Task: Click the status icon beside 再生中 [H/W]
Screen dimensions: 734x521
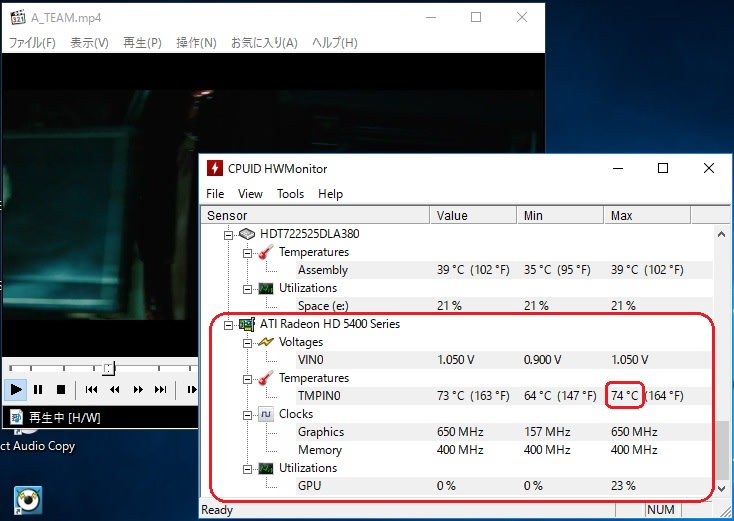Action: [16, 417]
